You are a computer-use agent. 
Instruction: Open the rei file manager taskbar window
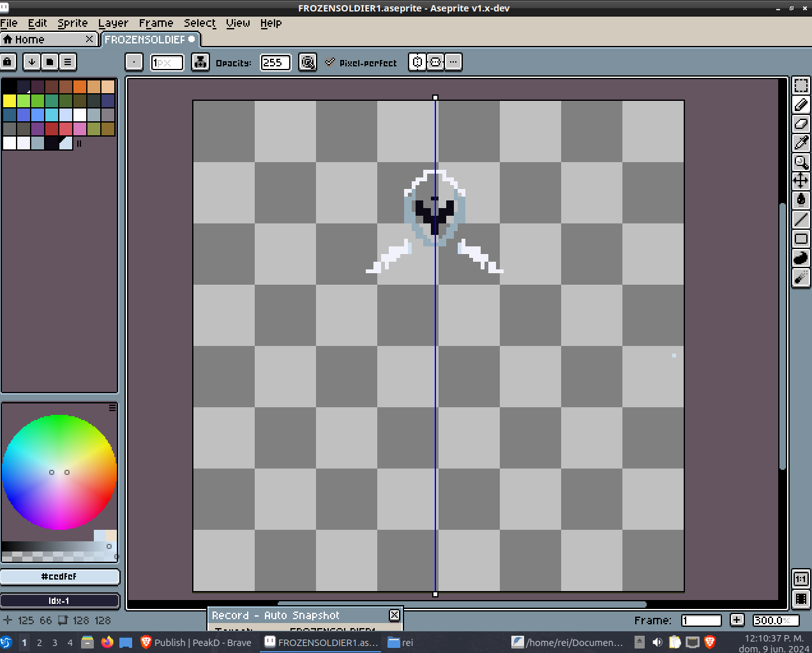(401, 643)
